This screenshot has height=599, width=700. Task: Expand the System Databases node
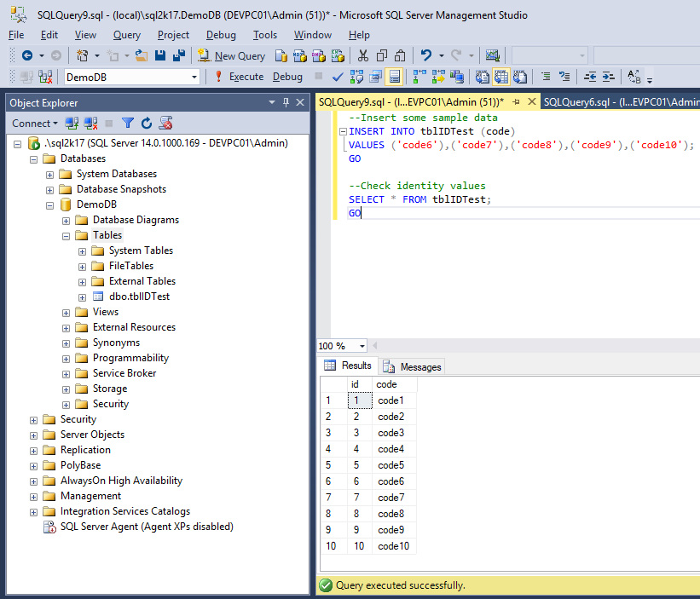tap(49, 175)
